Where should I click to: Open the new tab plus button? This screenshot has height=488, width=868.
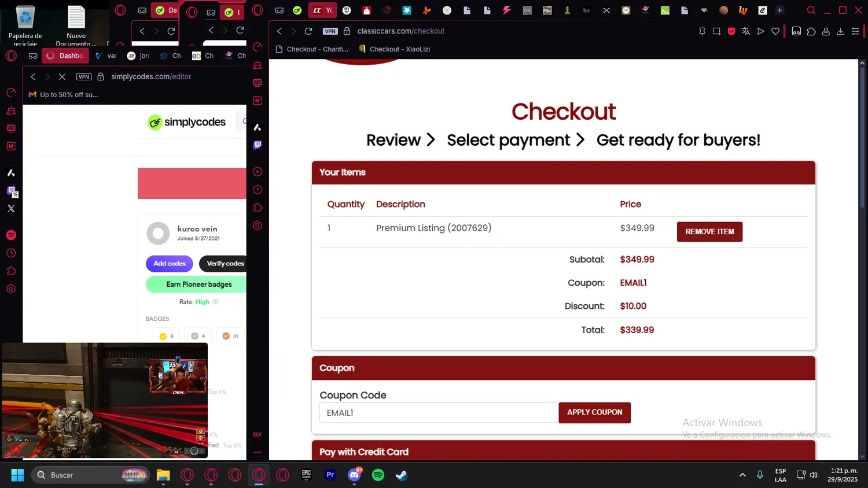[779, 10]
